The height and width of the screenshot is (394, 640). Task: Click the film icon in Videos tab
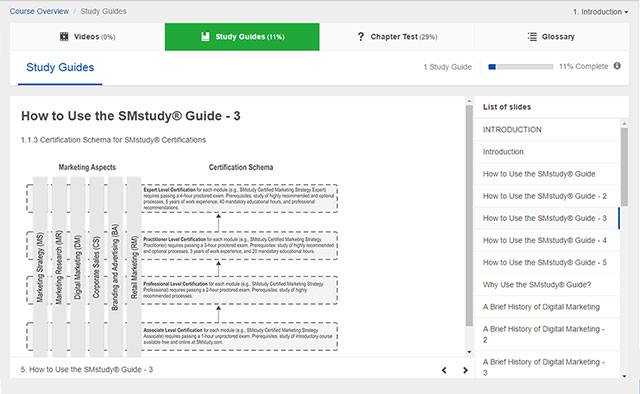pos(64,37)
